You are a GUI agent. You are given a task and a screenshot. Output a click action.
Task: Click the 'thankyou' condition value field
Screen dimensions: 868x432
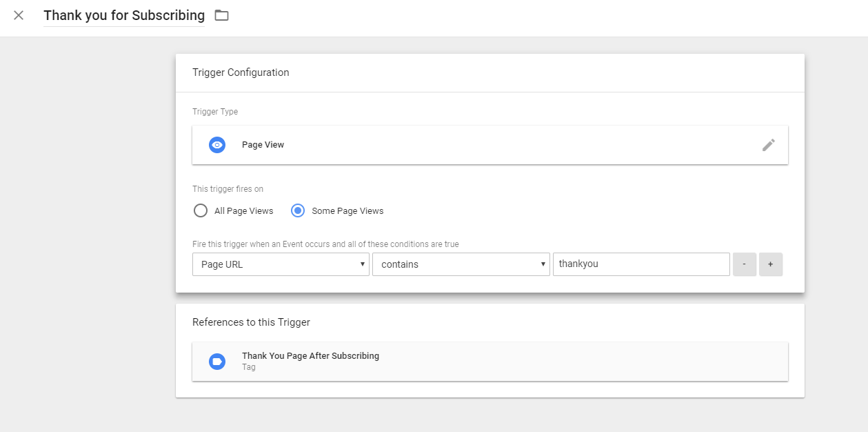coord(640,264)
